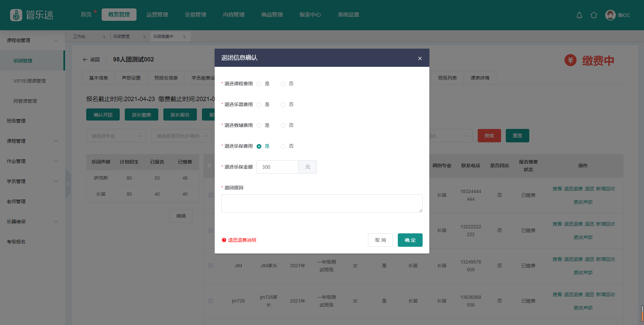Click the 确定 button
This screenshot has height=325, width=644.
[410, 240]
